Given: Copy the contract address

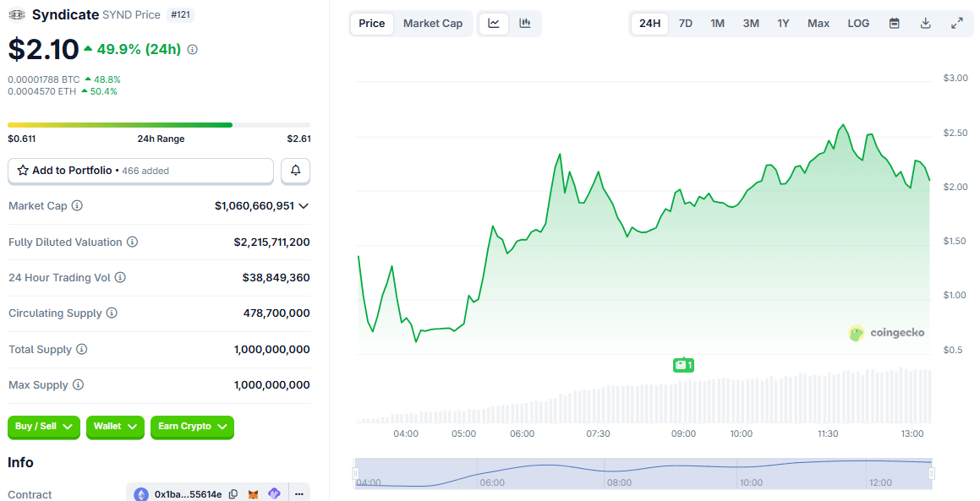Looking at the screenshot, I should point(233,494).
